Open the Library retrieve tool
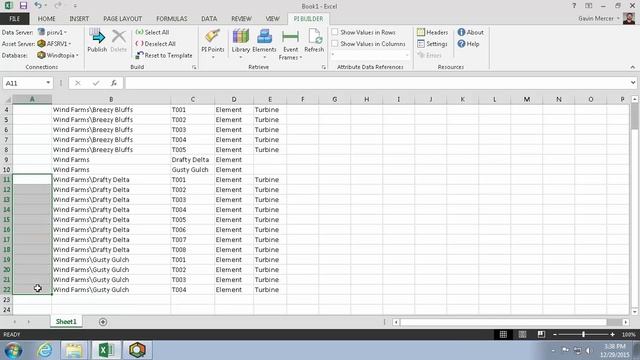 [240, 44]
